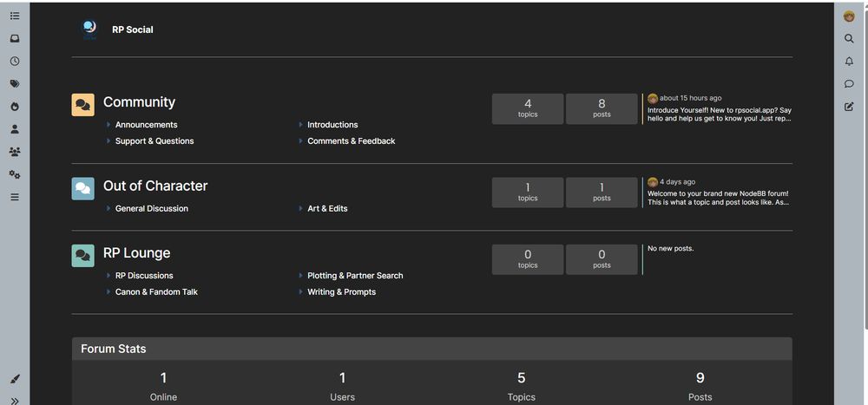Open the General Discussion subcategory

[x=152, y=209]
